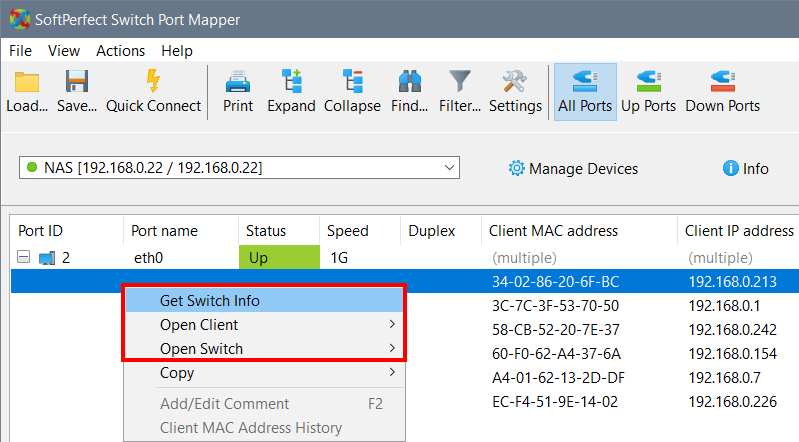Click IP address 192.168.0.1
Screen dimensions: 799x442
(724, 306)
